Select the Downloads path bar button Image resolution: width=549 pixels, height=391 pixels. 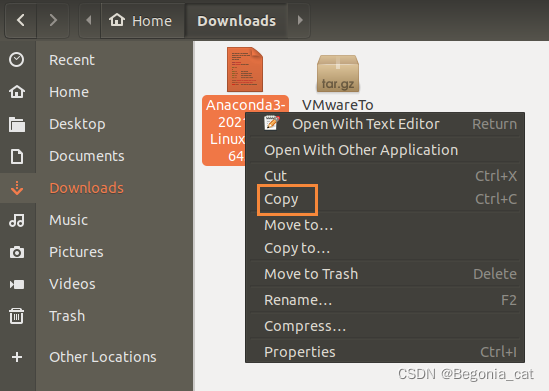237,20
